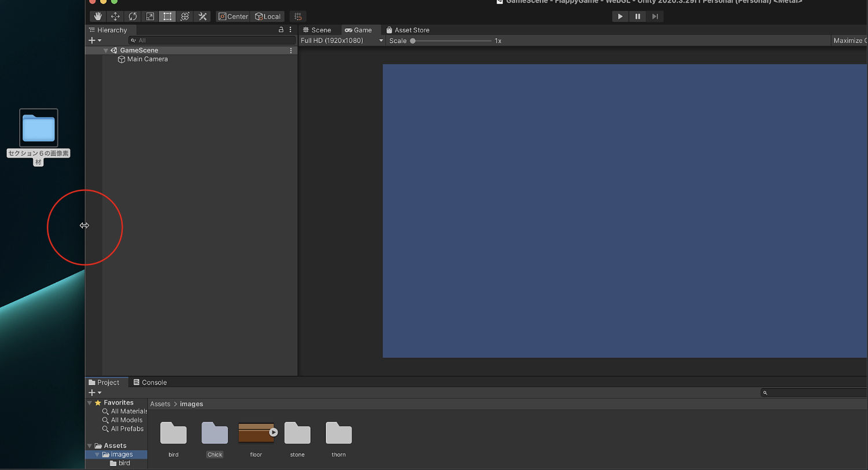This screenshot has height=470, width=868.
Task: Open the custom editor tools icon
Action: coord(203,16)
